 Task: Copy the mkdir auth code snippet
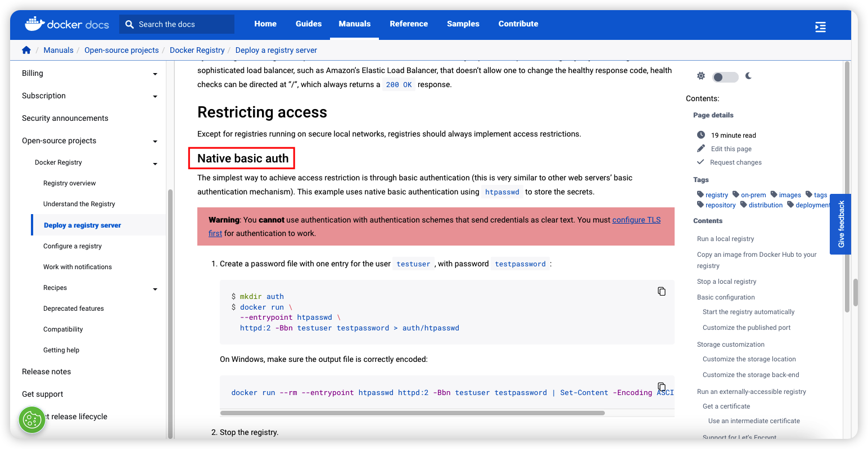click(662, 291)
